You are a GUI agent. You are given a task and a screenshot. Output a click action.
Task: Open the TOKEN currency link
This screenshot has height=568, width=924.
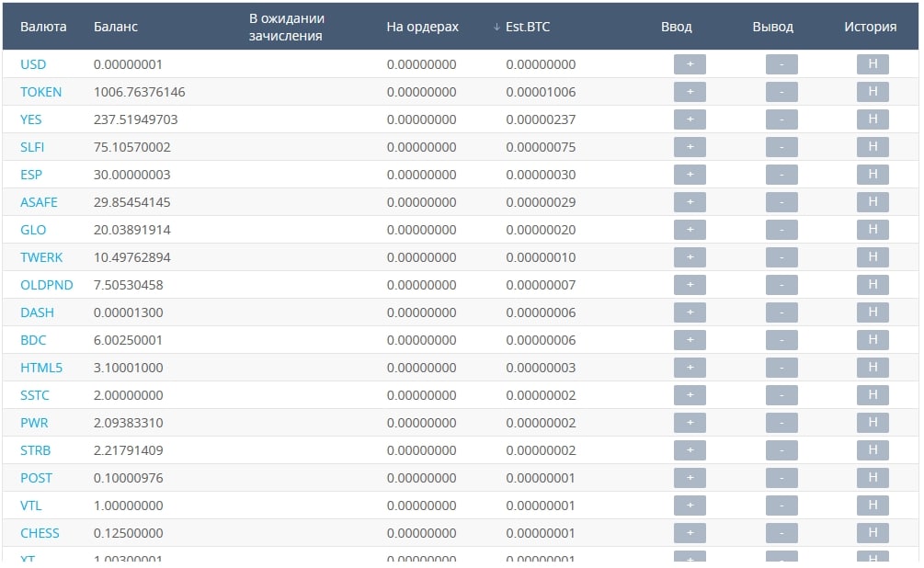click(40, 92)
